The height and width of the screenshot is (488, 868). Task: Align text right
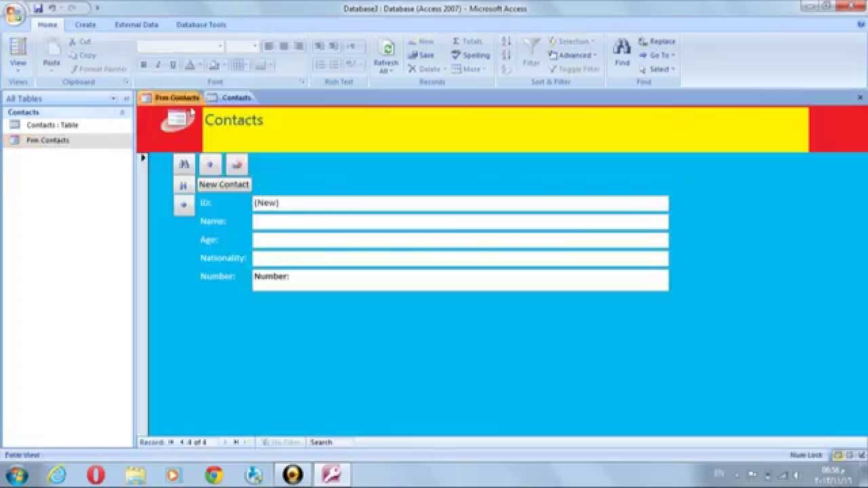click(298, 46)
